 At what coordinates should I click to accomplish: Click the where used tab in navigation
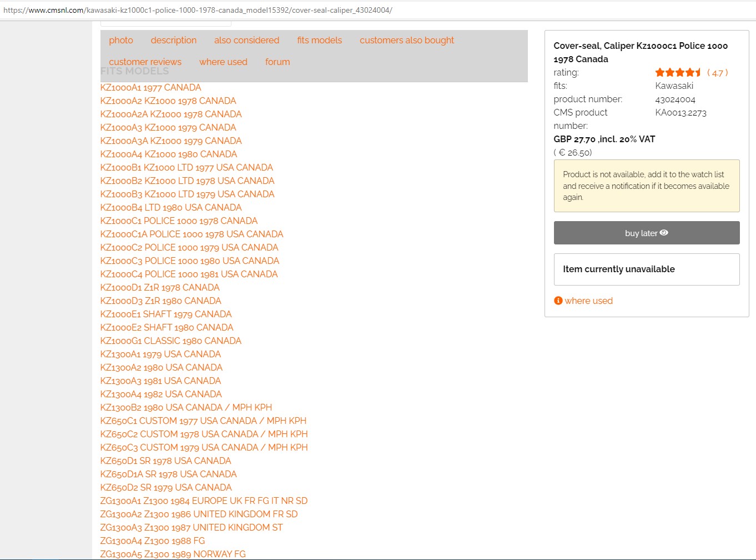pos(223,62)
